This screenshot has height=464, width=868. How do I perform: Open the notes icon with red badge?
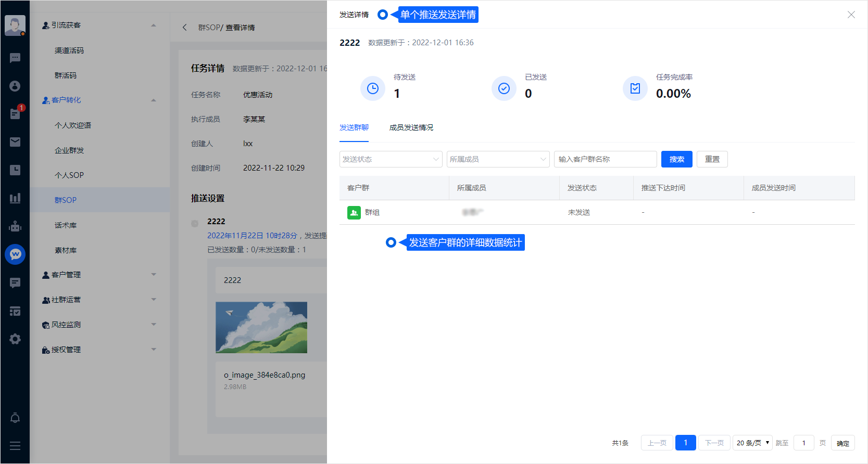(15, 113)
